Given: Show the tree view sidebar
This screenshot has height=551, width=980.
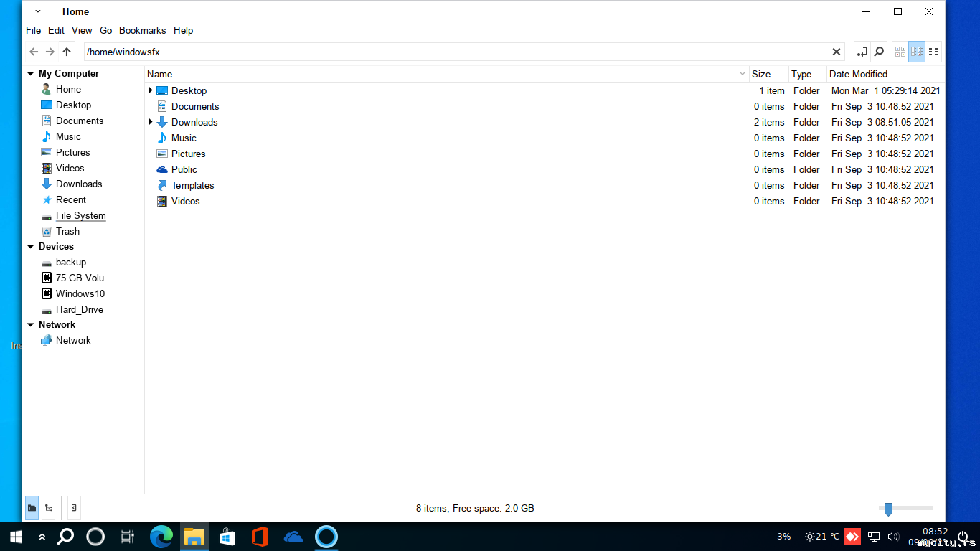Looking at the screenshot, I should (x=48, y=508).
